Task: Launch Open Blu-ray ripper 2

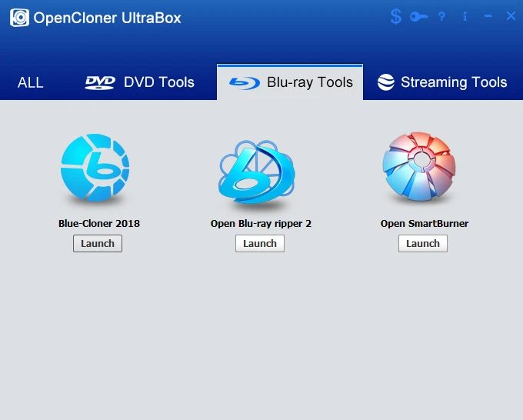Action: [x=260, y=244]
